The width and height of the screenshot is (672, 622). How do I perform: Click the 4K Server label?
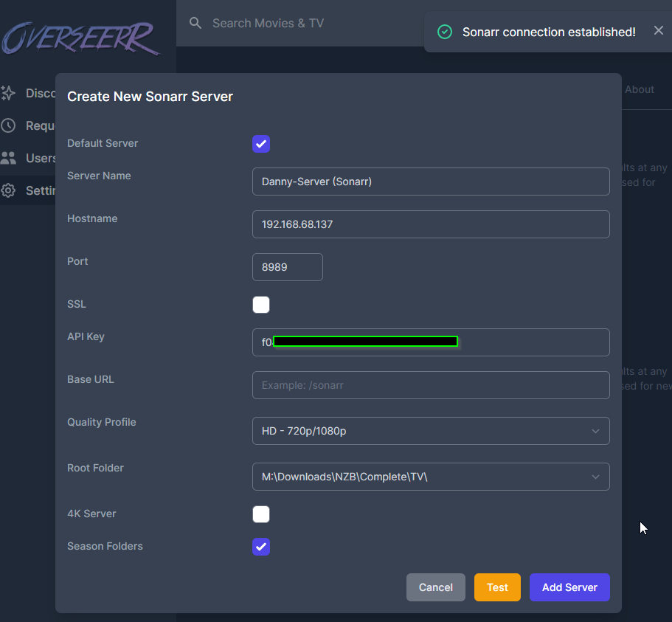point(91,514)
